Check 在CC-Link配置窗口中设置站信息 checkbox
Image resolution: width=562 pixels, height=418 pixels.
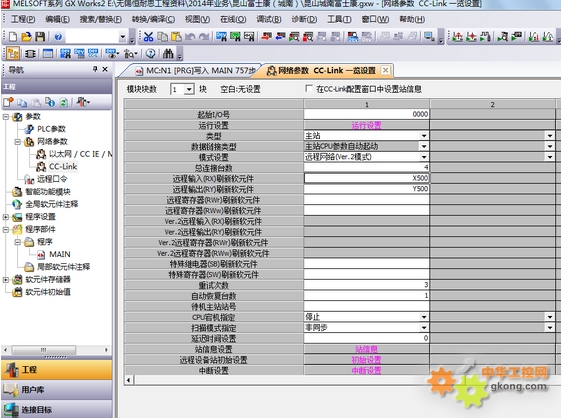click(x=308, y=88)
